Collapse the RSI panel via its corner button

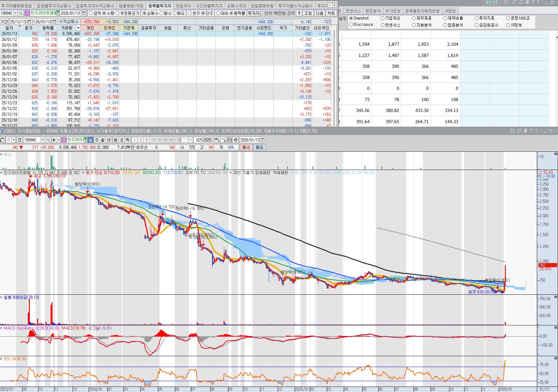pyautogui.click(x=556, y=358)
